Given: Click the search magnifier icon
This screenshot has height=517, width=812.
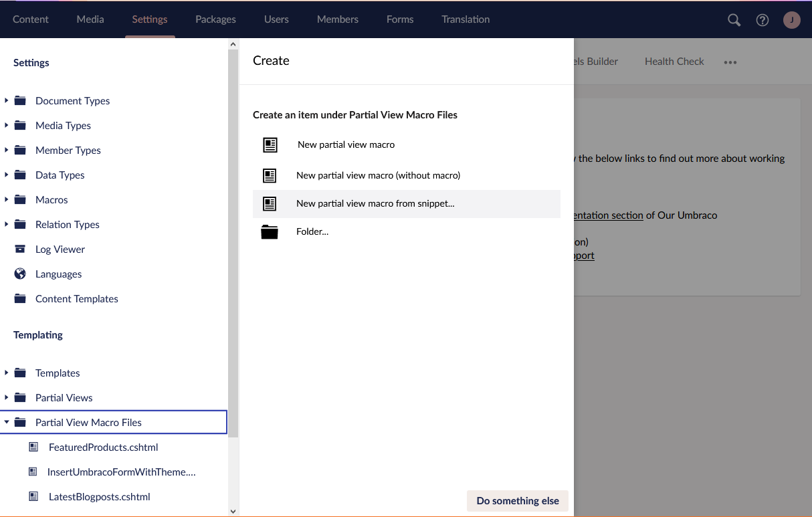Looking at the screenshot, I should click(x=734, y=20).
